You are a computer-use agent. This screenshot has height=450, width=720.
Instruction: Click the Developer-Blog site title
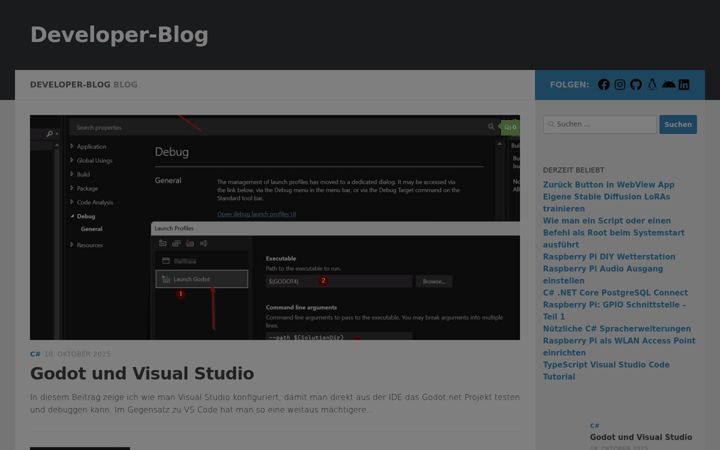point(119,35)
